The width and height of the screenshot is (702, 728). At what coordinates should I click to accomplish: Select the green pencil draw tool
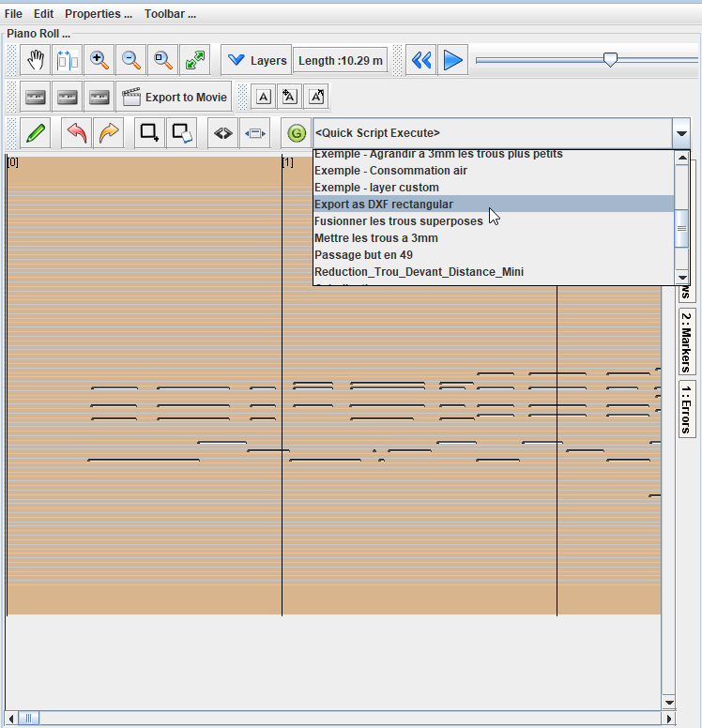pyautogui.click(x=36, y=133)
